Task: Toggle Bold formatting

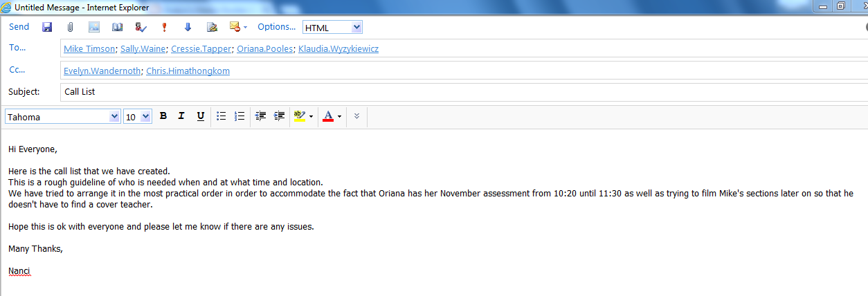Action: (x=163, y=116)
